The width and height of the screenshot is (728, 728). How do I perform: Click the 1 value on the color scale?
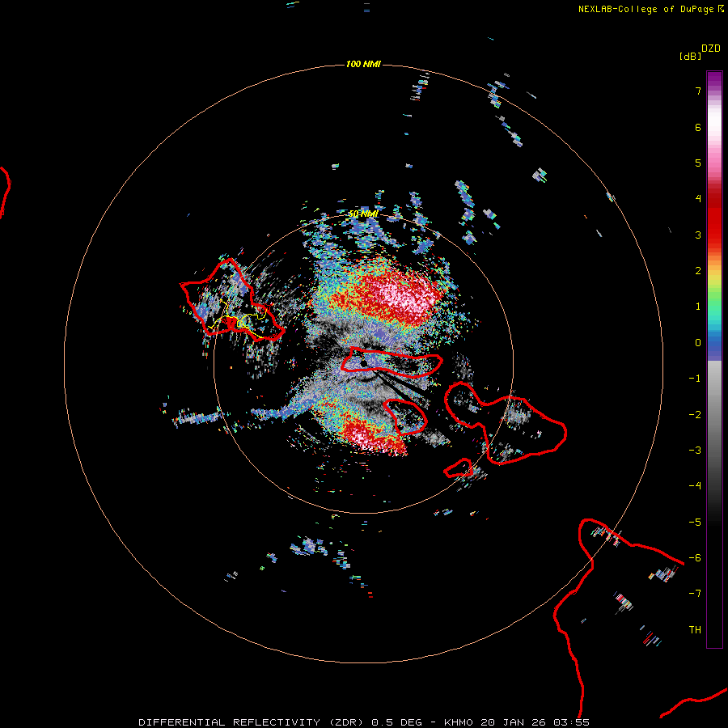[x=698, y=307]
